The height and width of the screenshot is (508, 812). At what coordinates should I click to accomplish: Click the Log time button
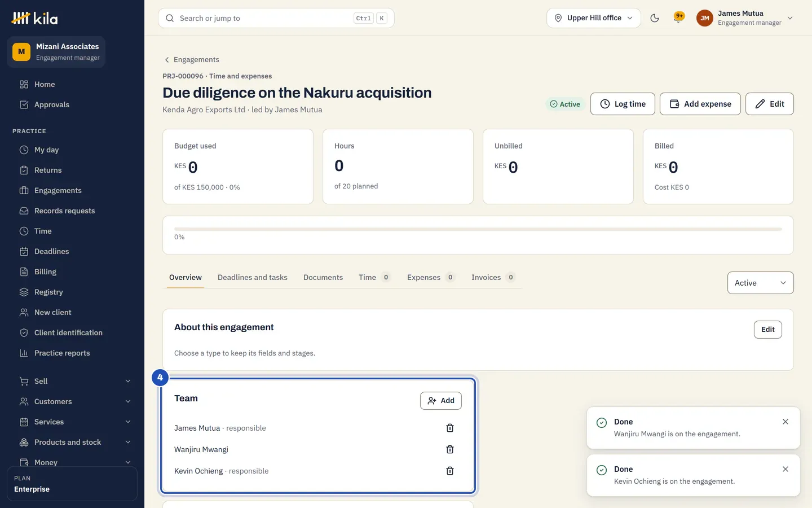click(623, 104)
